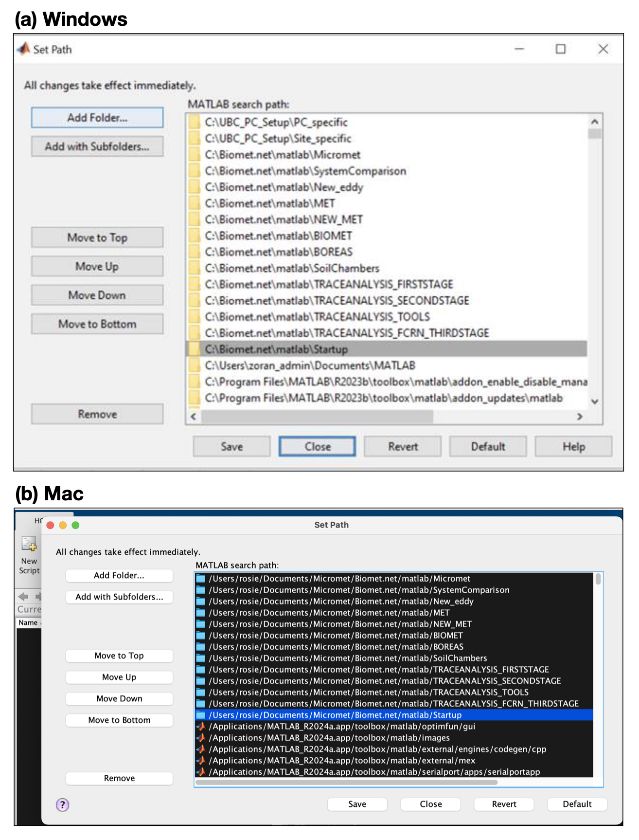Click Remove button in Mac dialog
Image resolution: width=639 pixels, height=840 pixels.
click(x=119, y=778)
